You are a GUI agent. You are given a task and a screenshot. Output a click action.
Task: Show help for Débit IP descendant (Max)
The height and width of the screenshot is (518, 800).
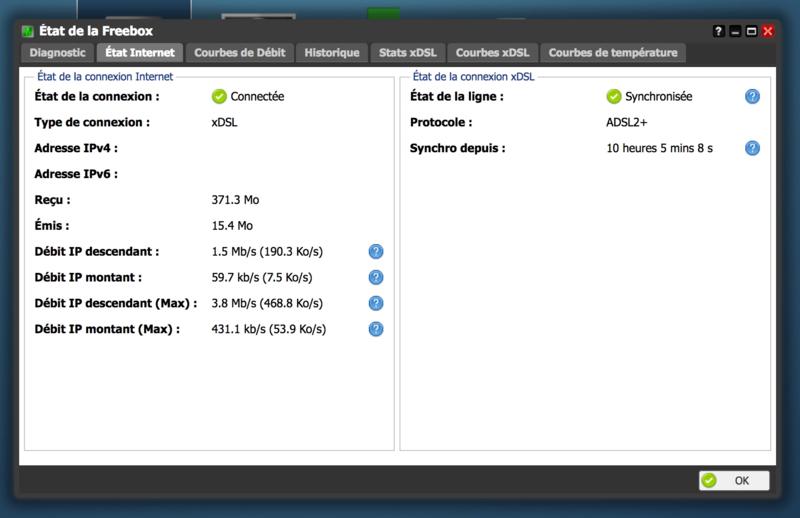pos(376,303)
